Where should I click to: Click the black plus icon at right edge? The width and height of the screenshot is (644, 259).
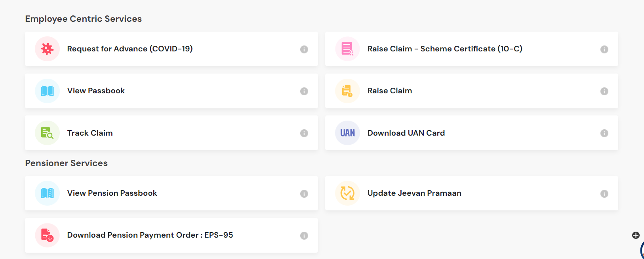(x=636, y=235)
